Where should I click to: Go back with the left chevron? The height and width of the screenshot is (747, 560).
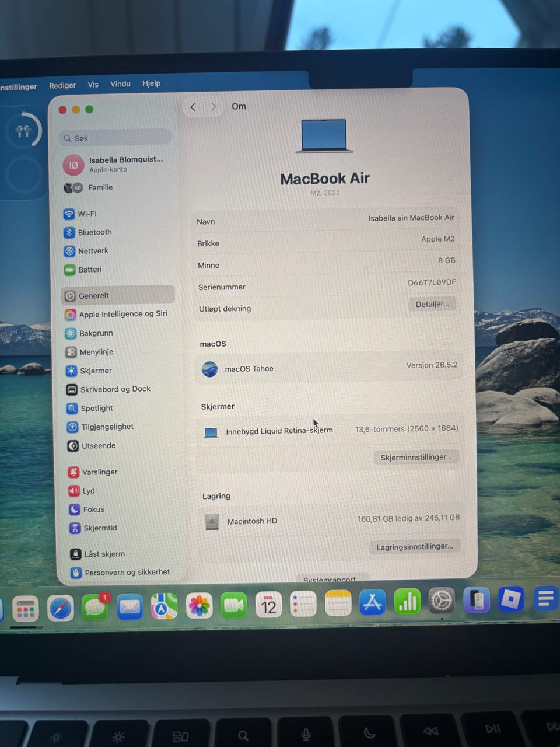pos(193,107)
